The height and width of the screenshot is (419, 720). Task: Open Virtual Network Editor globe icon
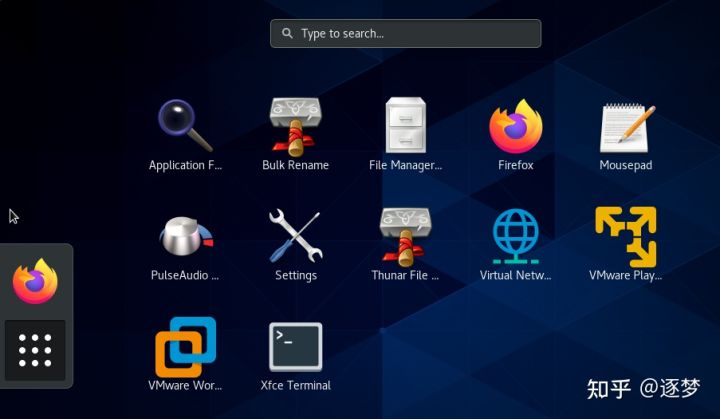pos(516,236)
